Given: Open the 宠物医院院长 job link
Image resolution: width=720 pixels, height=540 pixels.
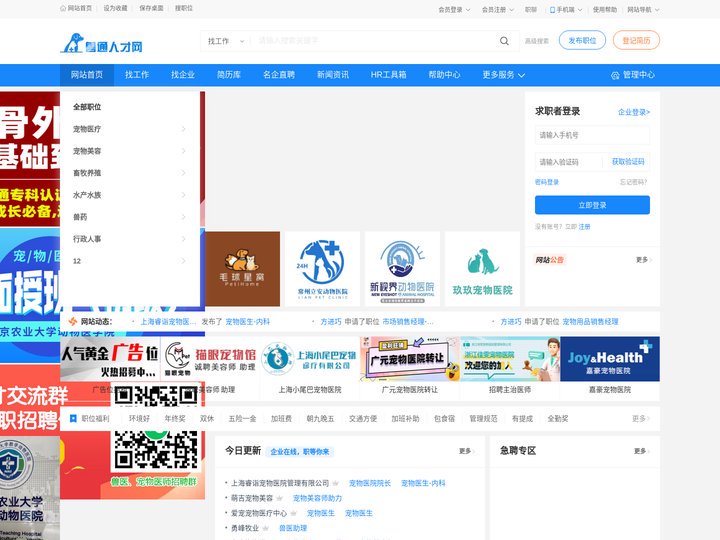Looking at the screenshot, I should (x=370, y=483).
